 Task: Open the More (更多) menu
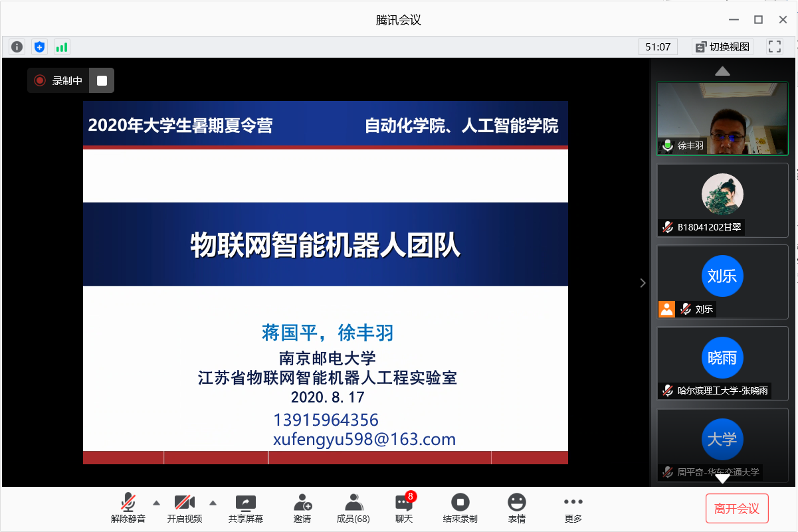573,509
